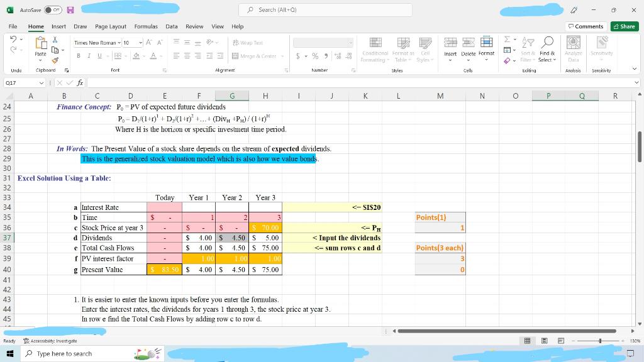Click the Increase Decimal icon

338,56
